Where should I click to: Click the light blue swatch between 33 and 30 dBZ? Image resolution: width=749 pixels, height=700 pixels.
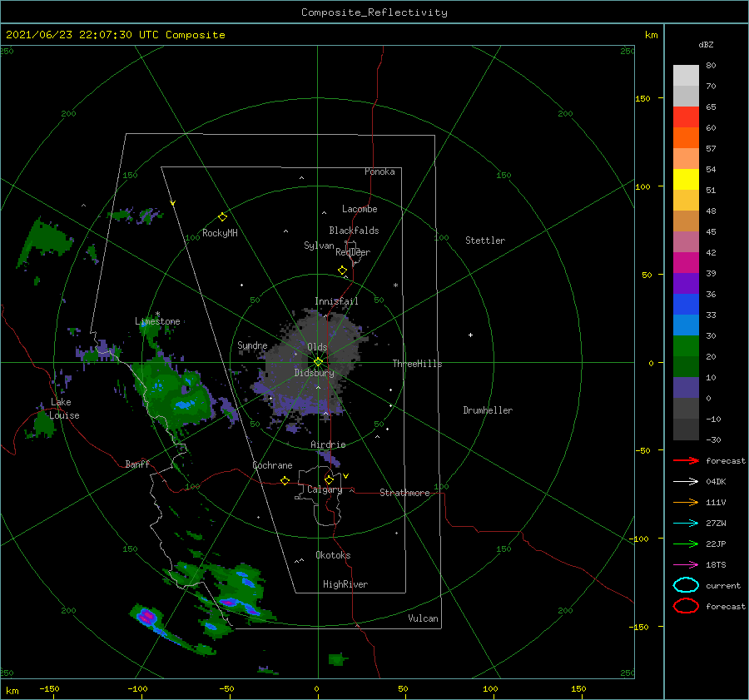coord(686,325)
